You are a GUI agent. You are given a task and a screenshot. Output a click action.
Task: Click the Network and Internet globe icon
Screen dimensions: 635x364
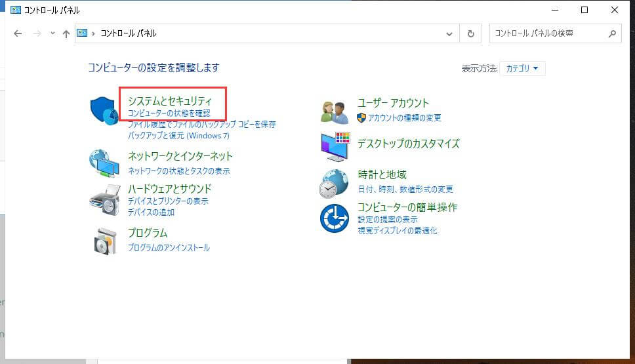point(104,163)
